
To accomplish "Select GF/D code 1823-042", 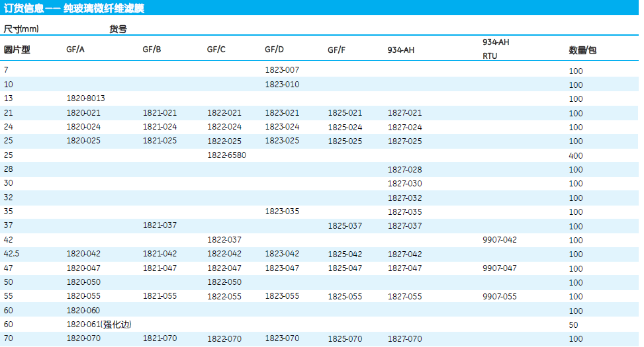I will coord(282,254).
